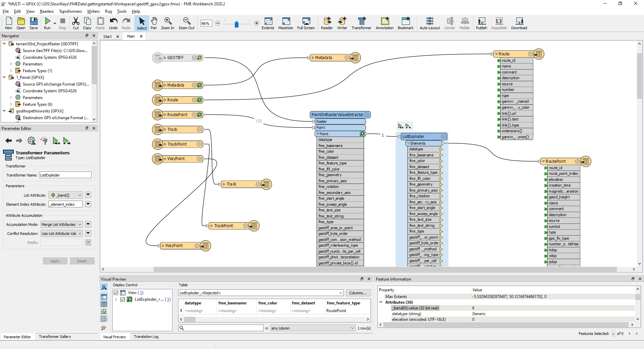
Task: Add a Bookmark to canvas
Action: 406,23
